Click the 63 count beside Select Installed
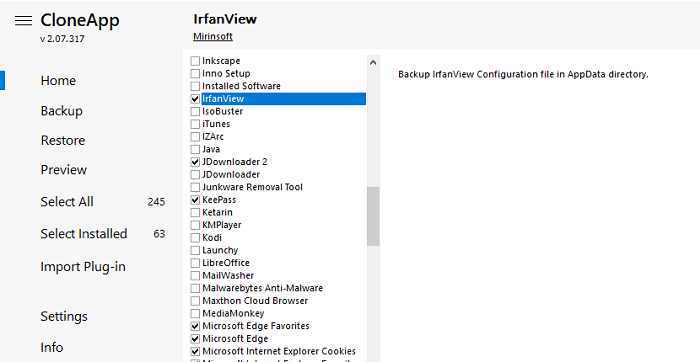 click(159, 234)
